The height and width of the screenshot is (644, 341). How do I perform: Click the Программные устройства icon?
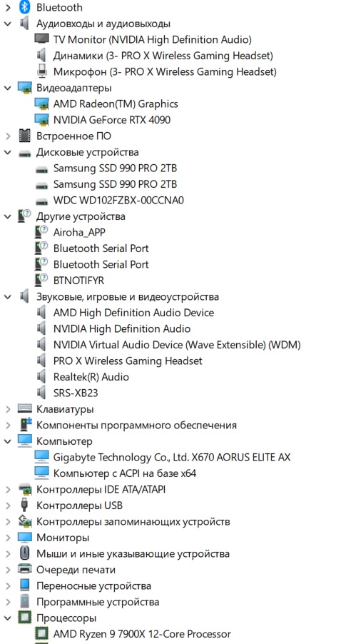[25, 602]
